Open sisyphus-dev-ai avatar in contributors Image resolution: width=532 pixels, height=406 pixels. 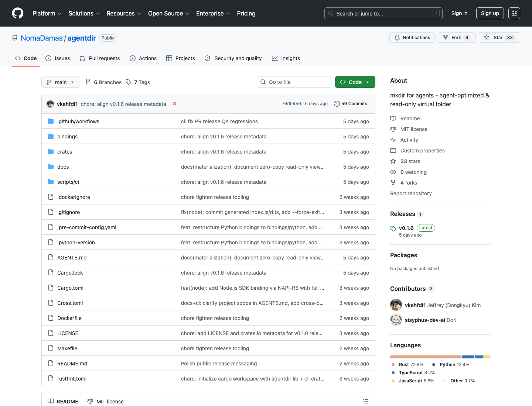click(396, 320)
